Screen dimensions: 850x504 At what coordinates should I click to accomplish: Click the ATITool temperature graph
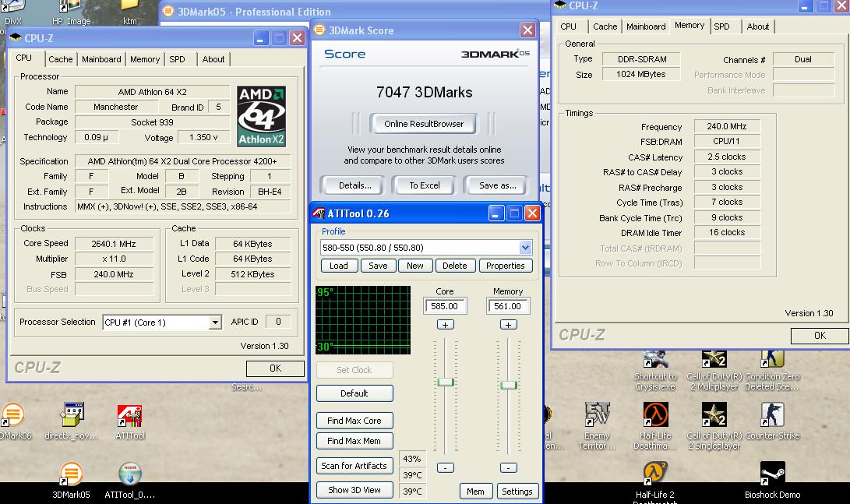coord(363,320)
